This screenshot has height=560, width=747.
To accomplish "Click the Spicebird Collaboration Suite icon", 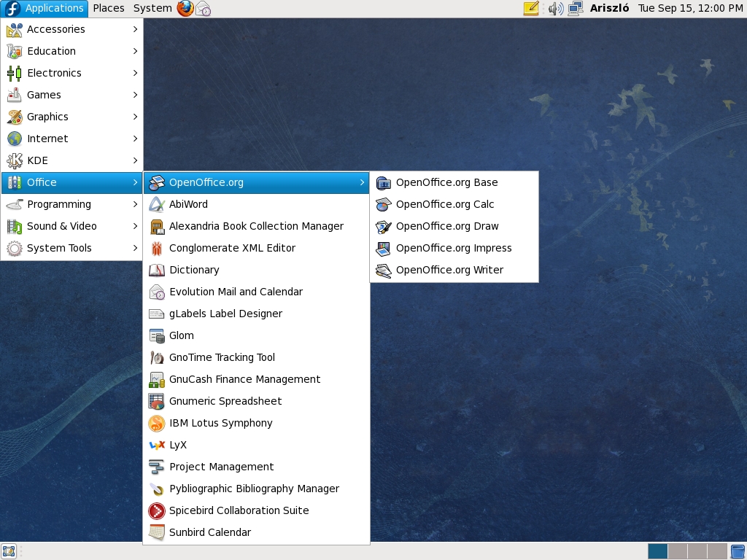I will click(x=157, y=511).
